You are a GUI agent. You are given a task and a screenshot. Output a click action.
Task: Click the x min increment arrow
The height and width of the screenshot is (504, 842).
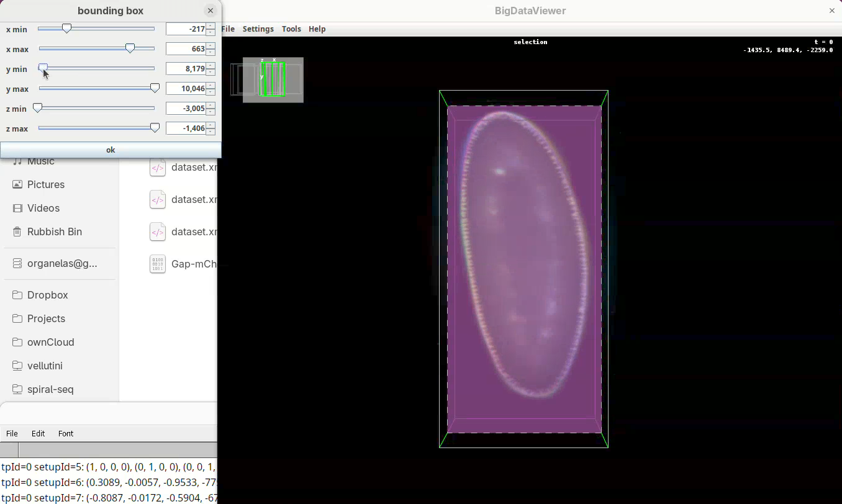(211, 26)
